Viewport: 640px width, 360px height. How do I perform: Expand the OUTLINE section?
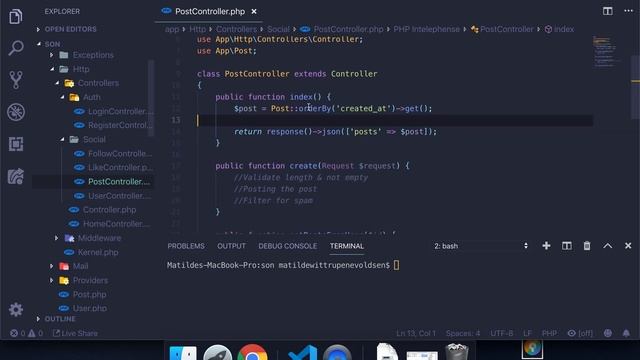[60, 319]
